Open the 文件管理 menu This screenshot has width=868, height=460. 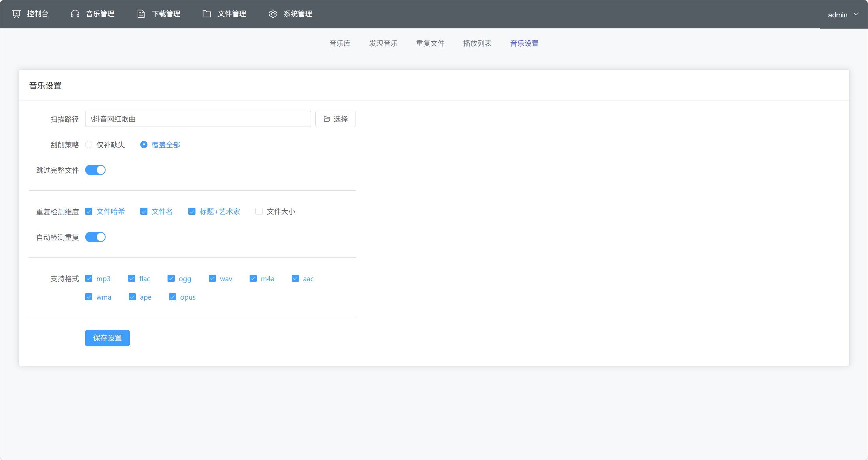coord(224,14)
